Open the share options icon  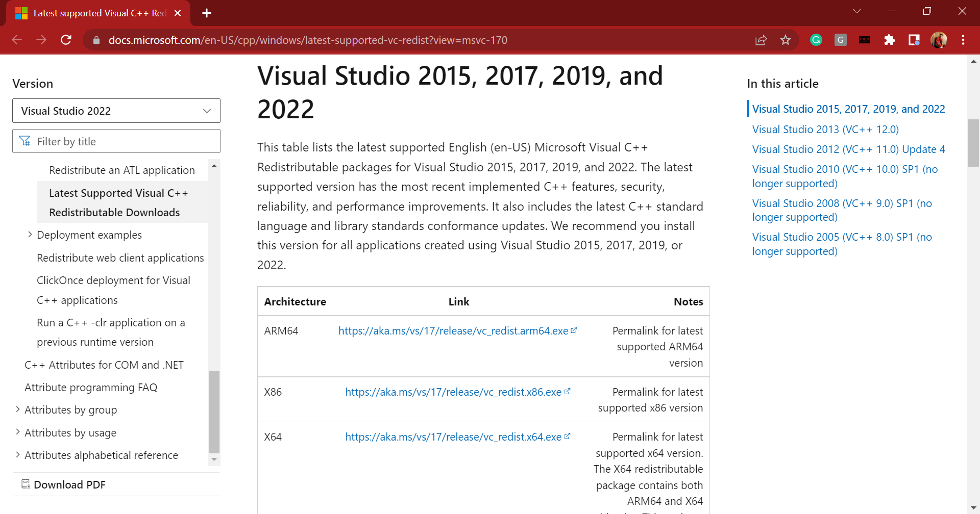(x=761, y=40)
